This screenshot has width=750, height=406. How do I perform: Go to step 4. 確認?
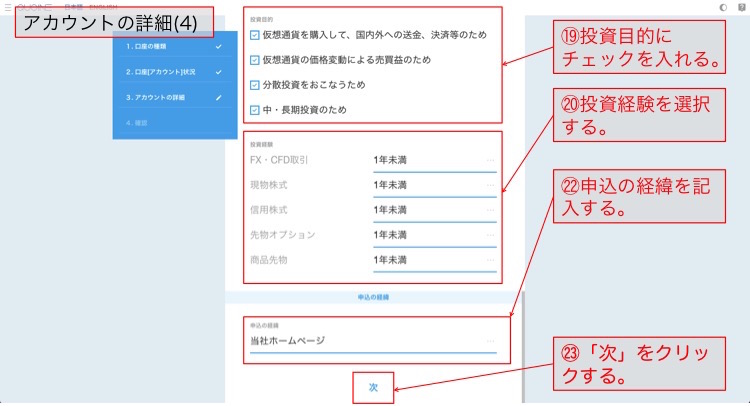click(175, 123)
